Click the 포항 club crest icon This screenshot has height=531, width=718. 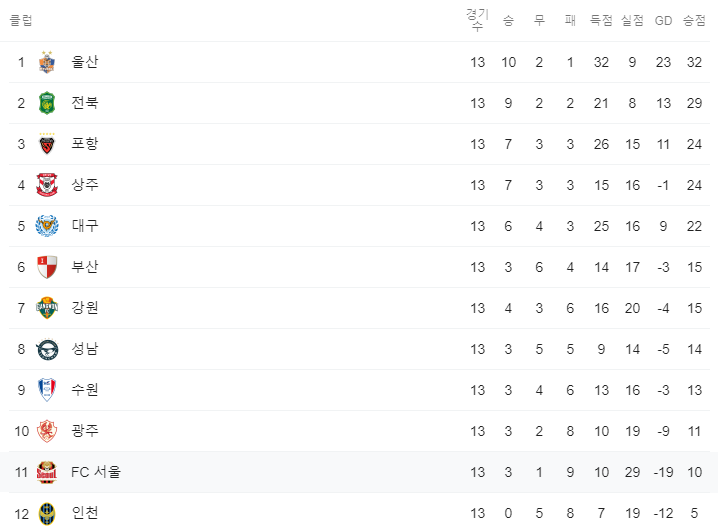pyautogui.click(x=47, y=144)
